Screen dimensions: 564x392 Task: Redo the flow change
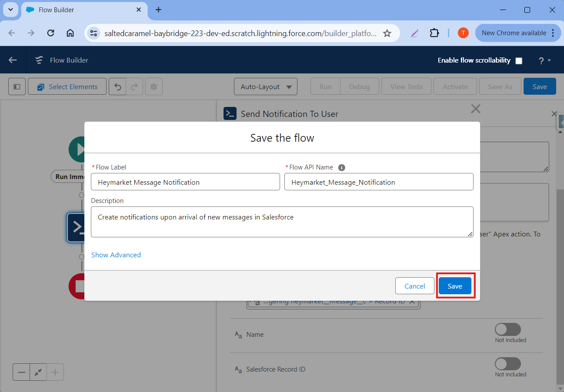(x=134, y=86)
